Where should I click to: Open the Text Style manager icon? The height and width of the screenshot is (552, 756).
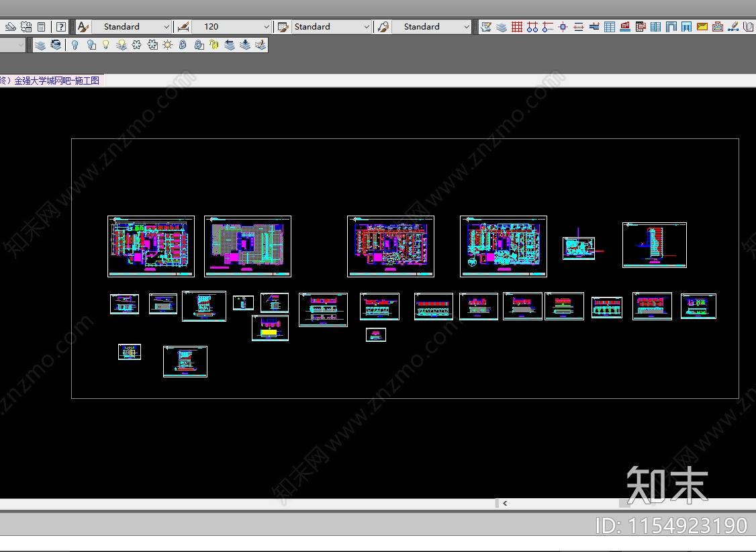tap(83, 27)
